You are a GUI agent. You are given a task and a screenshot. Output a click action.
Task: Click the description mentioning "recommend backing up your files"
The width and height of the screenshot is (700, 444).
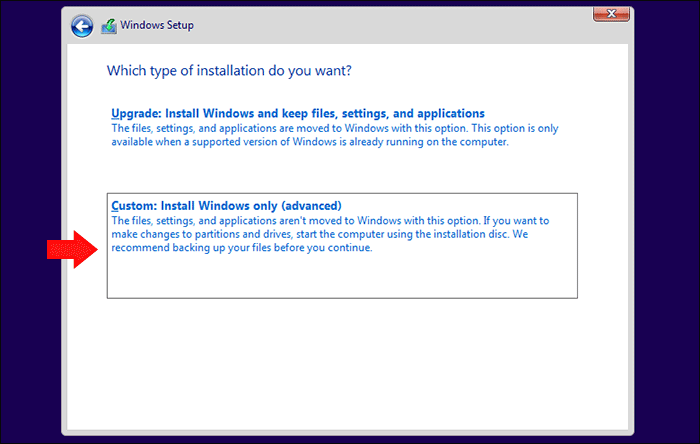pyautogui.click(x=330, y=234)
